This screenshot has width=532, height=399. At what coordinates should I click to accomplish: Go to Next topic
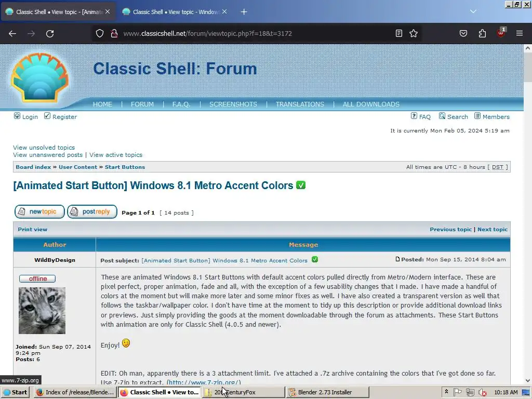coord(493,229)
